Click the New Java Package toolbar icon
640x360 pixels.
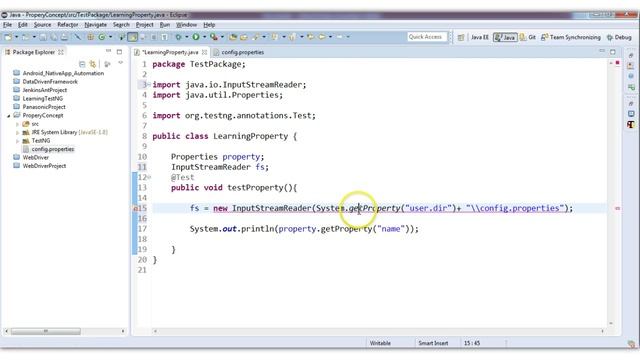90,37
